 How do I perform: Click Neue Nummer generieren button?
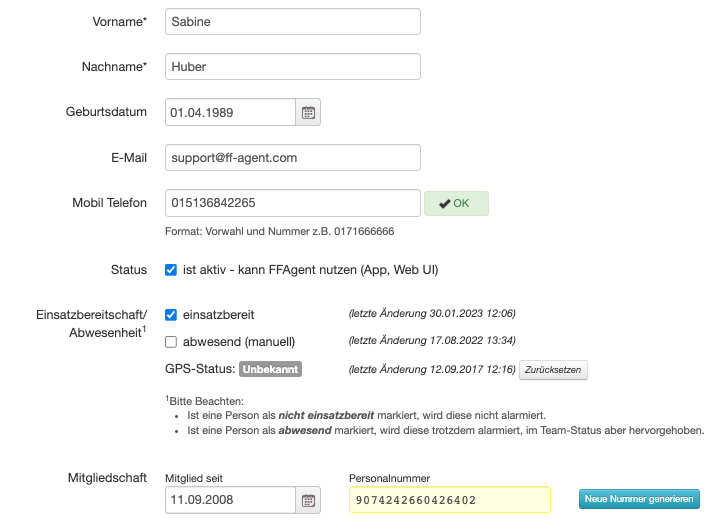click(x=639, y=499)
